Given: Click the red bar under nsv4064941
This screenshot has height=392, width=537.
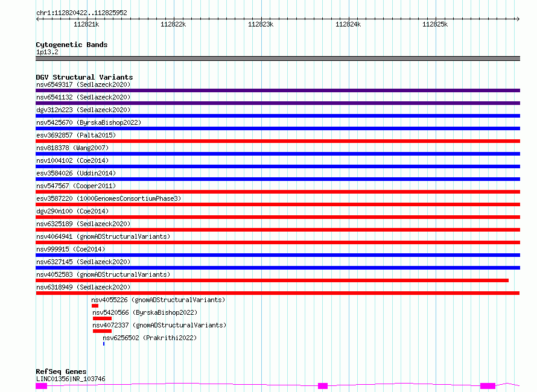Looking at the screenshot, I should pyautogui.click(x=278, y=242).
